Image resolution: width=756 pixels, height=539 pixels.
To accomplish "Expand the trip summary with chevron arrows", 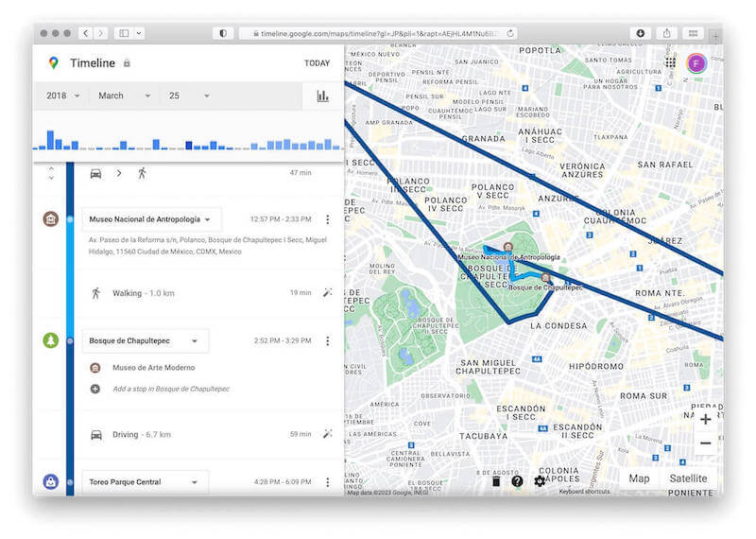I will (x=51, y=173).
